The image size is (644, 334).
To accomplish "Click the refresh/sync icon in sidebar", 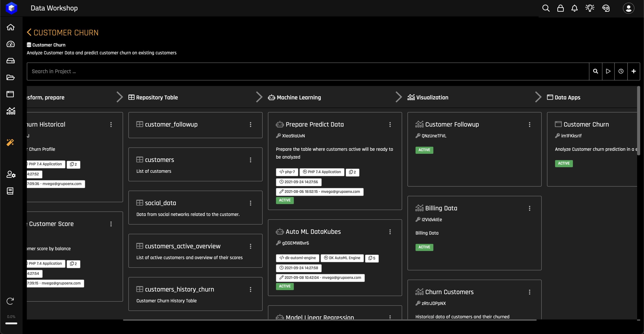I will click(11, 301).
